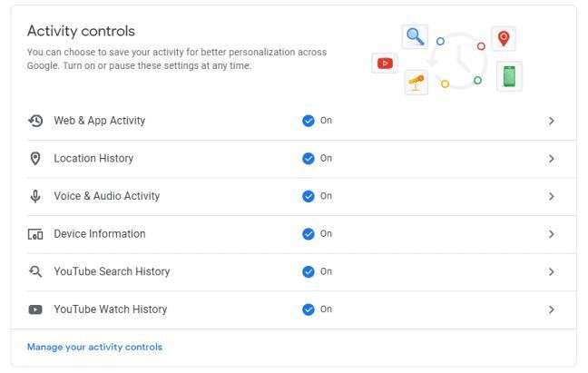Viewport: 588px width, 373px height.
Task: Click the Location History On checkmark
Action: [x=309, y=159]
